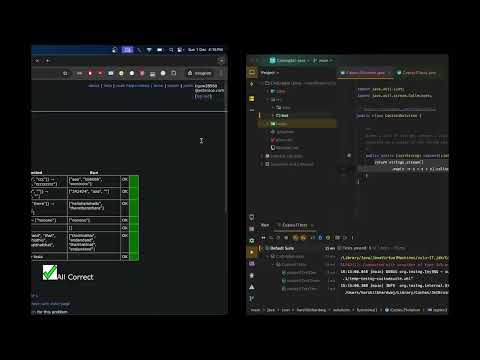Click the Stop icon in Run toolbar
The height and width of the screenshot is (360, 480).
(286, 238)
